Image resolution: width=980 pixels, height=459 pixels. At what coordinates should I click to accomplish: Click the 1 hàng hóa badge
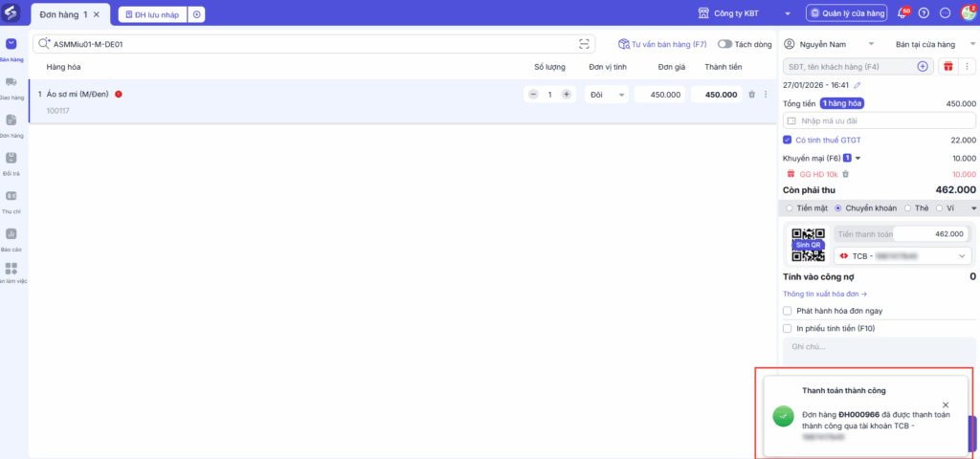[842, 103]
